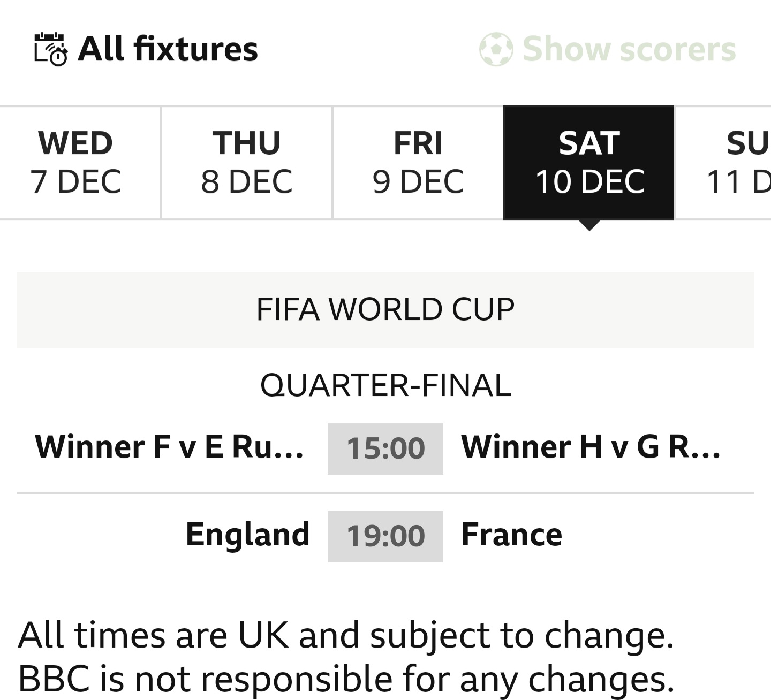Select the THU 8 DEC date tab
771x700 pixels.
tap(246, 162)
